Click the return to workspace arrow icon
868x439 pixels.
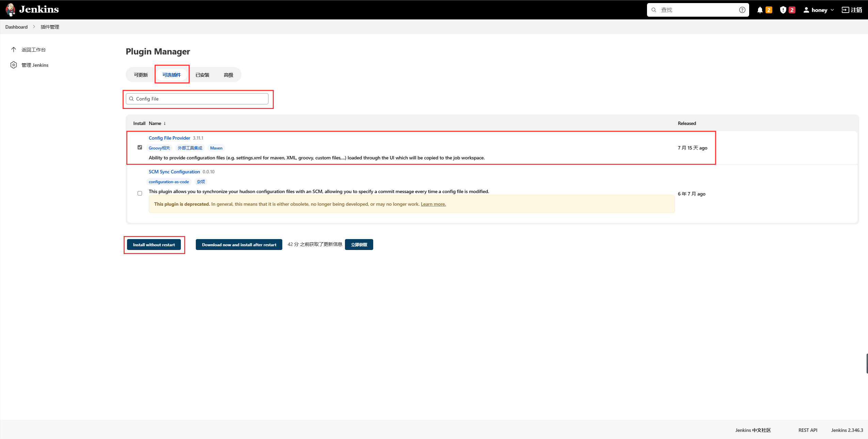click(14, 49)
